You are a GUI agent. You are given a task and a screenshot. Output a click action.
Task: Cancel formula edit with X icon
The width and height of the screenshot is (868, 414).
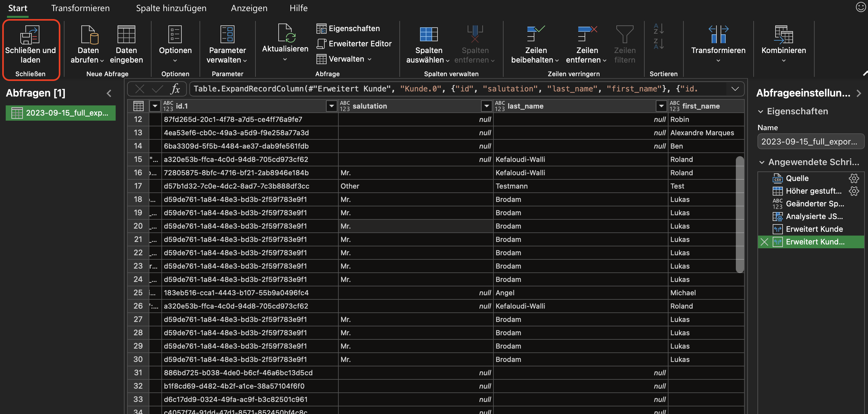(x=139, y=89)
